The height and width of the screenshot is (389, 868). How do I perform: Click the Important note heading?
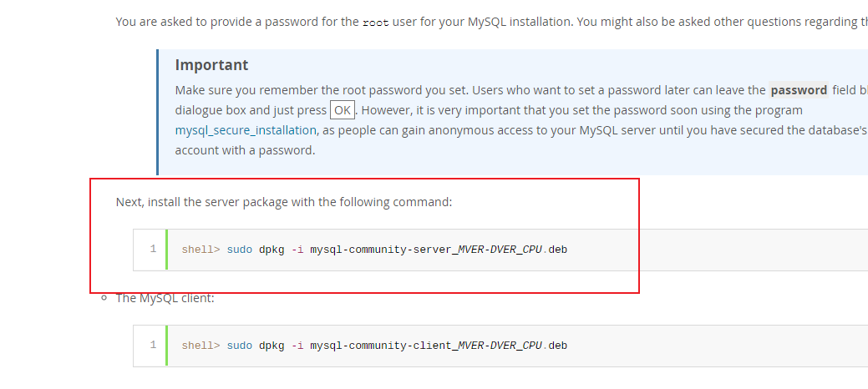tap(211, 65)
